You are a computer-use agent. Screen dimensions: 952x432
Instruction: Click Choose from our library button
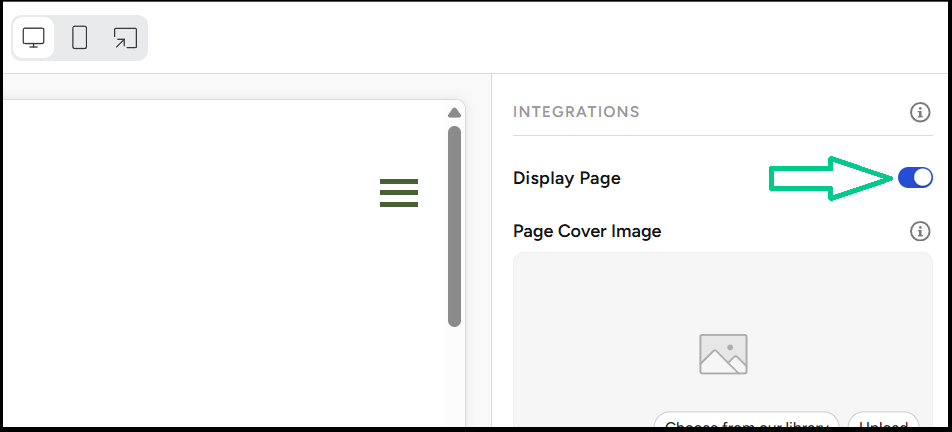(746, 422)
